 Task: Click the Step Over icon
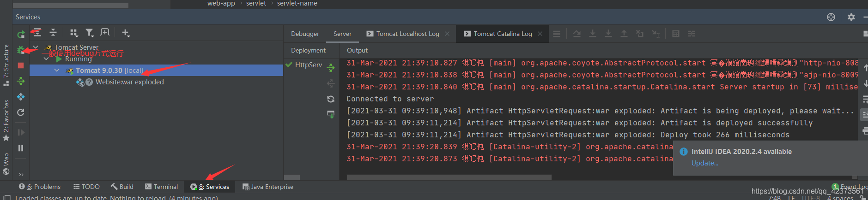[577, 34]
